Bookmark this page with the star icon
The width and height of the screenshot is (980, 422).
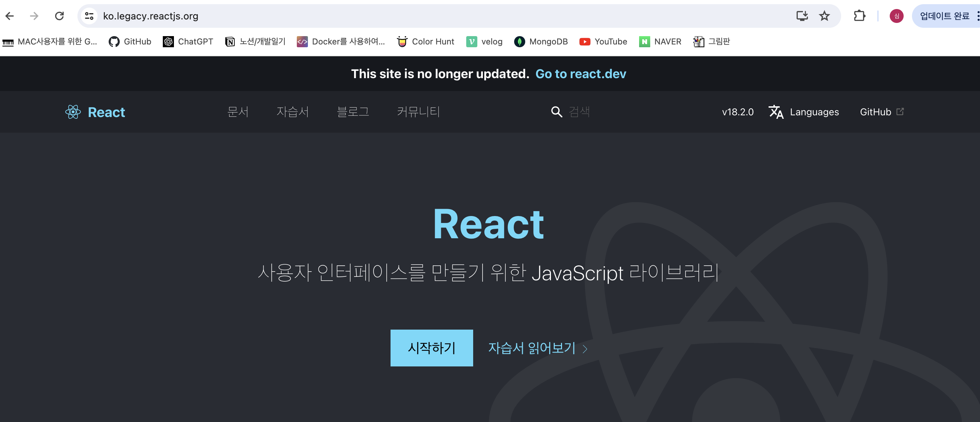pyautogui.click(x=824, y=16)
